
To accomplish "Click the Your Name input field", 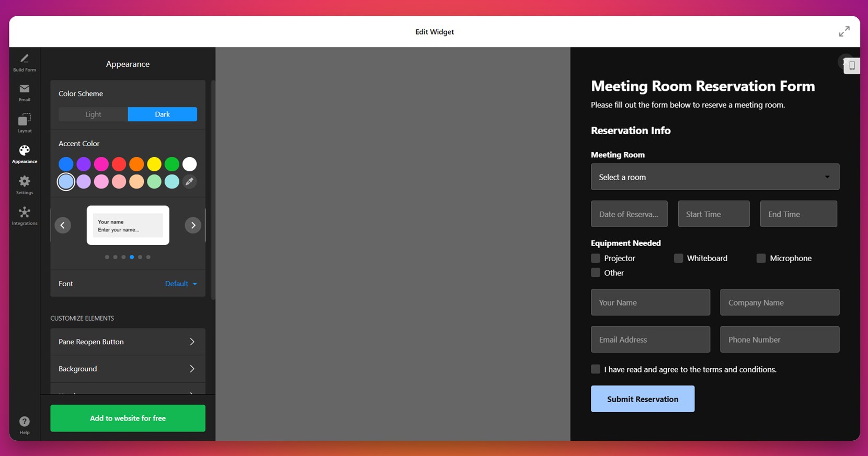I will 650,302.
